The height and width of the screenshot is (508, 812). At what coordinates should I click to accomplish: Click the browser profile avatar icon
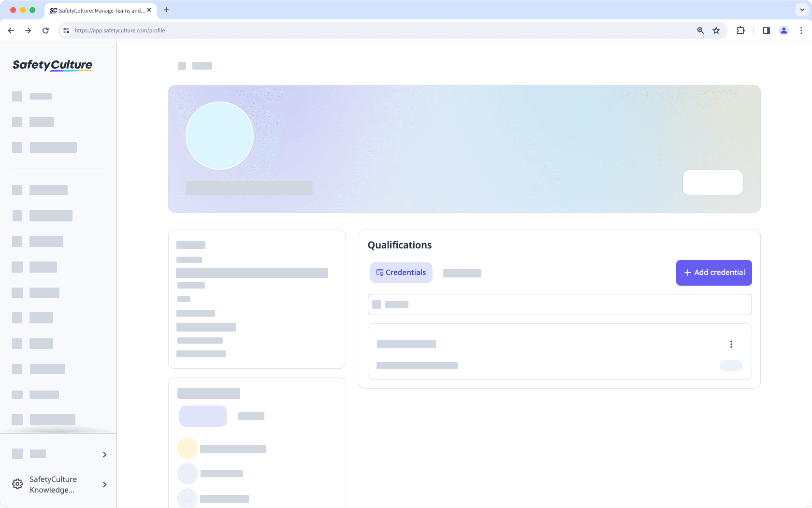(784, 30)
